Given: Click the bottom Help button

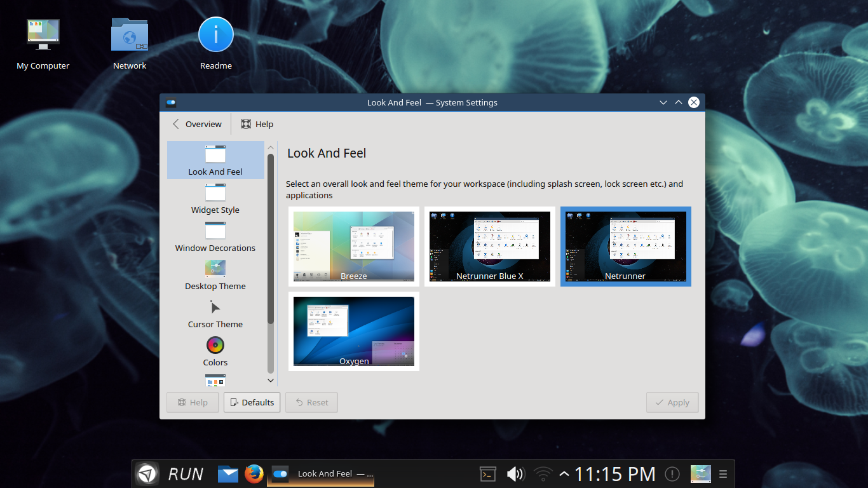Looking at the screenshot, I should point(193,402).
